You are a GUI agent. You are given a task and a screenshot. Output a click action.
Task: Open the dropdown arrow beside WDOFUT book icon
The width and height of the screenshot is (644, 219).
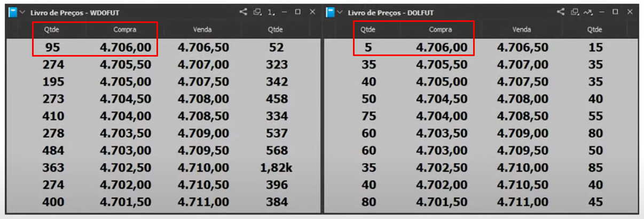tap(22, 12)
